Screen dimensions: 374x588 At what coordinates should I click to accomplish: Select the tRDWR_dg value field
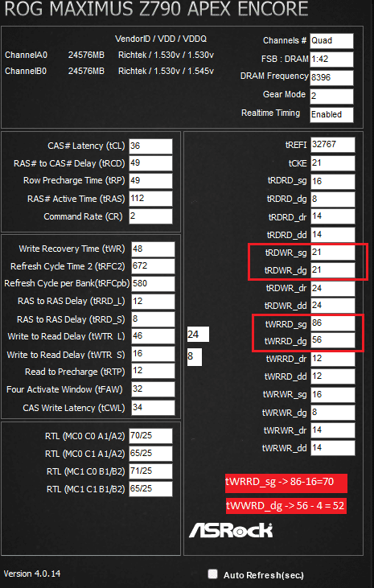point(333,270)
